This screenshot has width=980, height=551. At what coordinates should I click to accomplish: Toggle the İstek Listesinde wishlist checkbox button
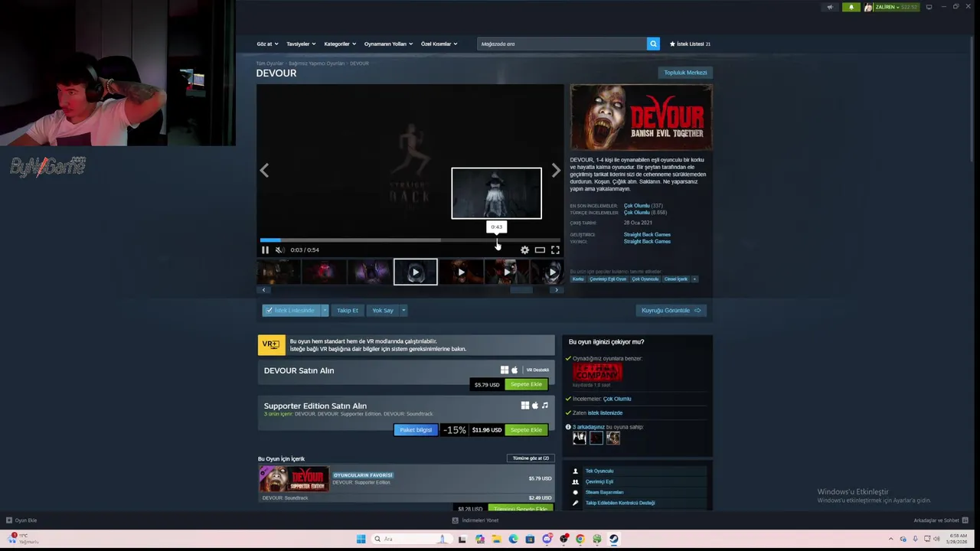(290, 310)
